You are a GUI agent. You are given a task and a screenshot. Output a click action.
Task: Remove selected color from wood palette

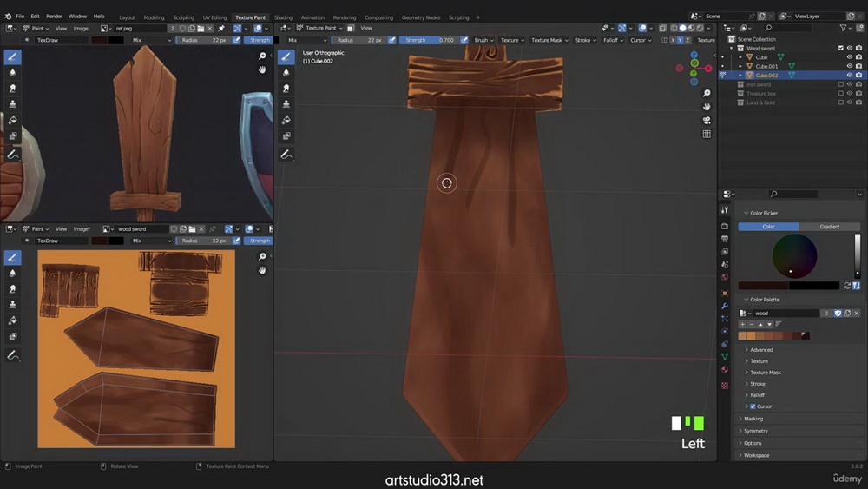coord(751,325)
